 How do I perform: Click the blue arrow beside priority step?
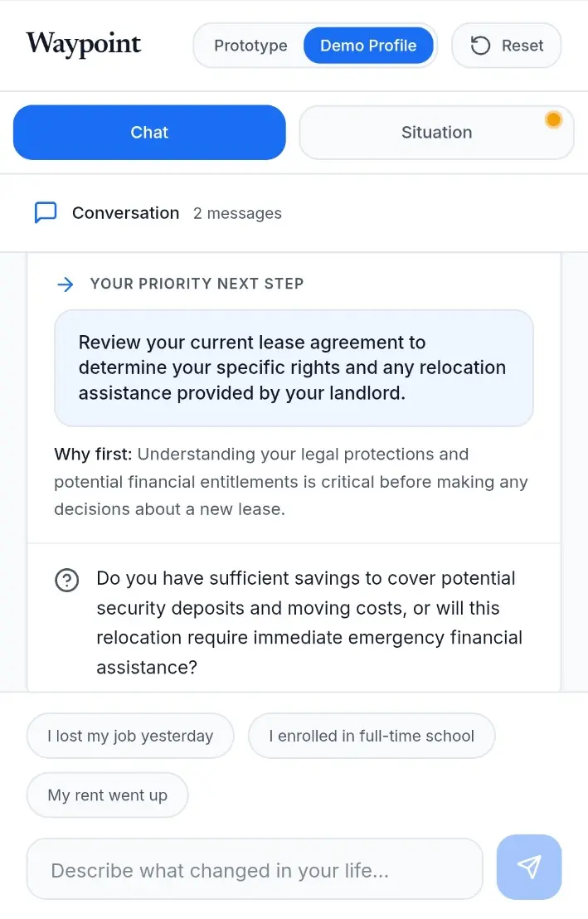[x=66, y=284]
